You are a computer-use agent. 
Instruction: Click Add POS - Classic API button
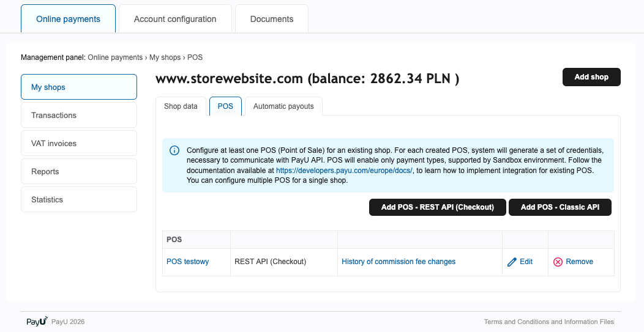pos(560,207)
